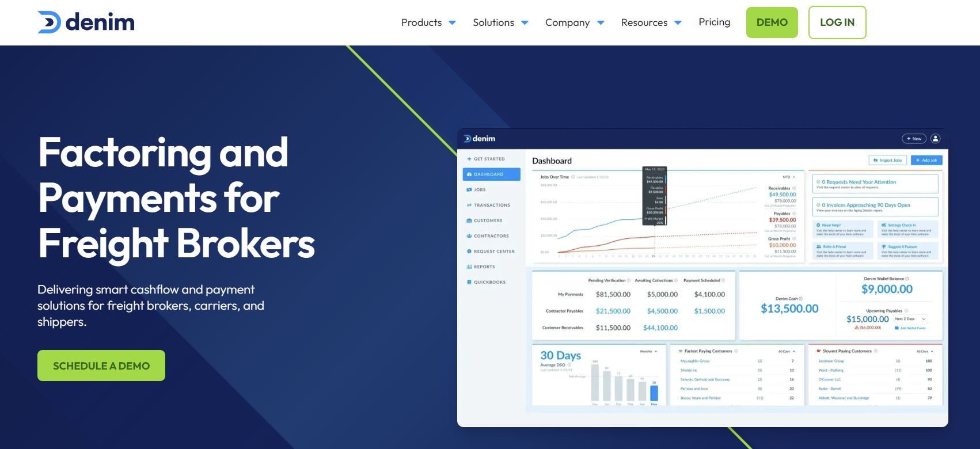980x449 pixels.
Task: Click the Add Wallet Funds link
Action: click(x=910, y=328)
